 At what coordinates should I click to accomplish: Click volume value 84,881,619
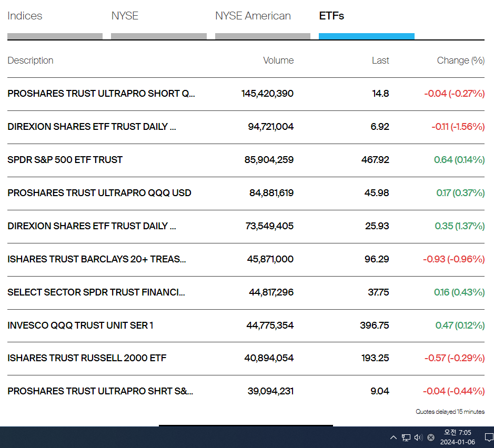click(x=271, y=192)
